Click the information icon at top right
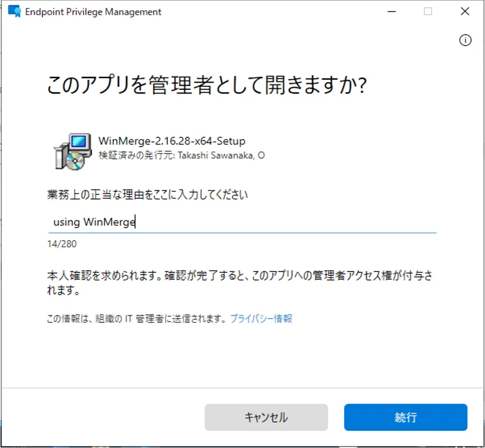This screenshot has height=448, width=485. [x=465, y=40]
